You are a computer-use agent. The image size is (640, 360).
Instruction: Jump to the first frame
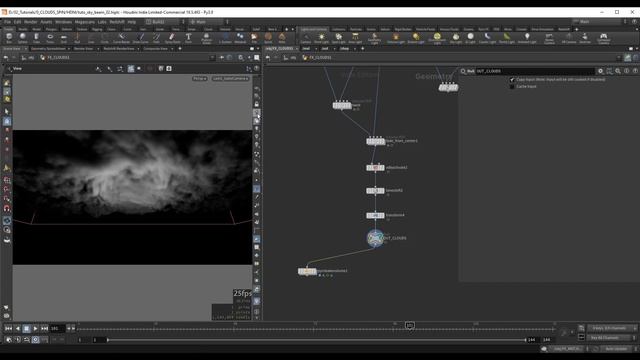[9, 328]
